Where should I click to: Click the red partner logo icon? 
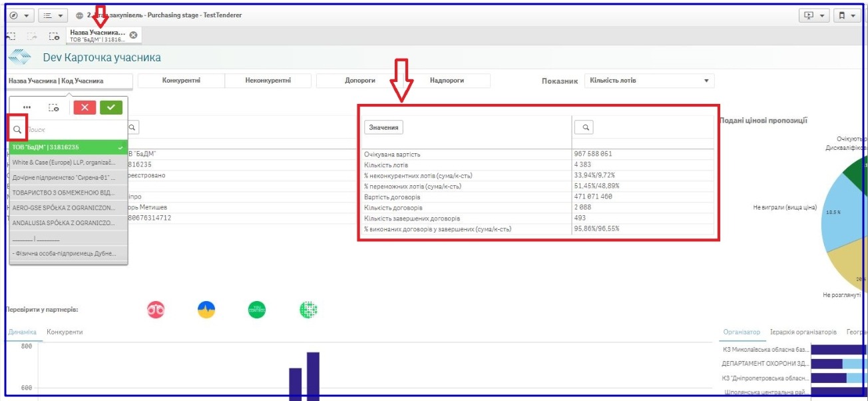[156, 309]
